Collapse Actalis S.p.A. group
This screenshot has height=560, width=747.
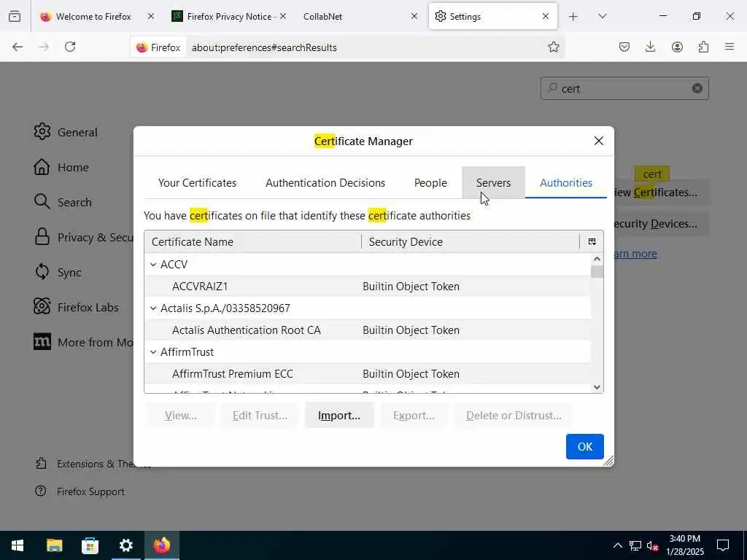(x=153, y=308)
